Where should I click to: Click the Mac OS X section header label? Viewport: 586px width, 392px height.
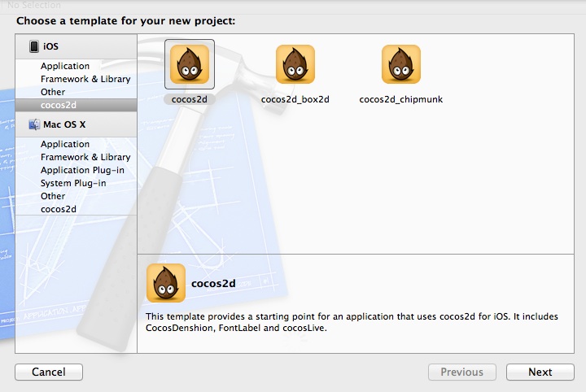pyautogui.click(x=64, y=124)
